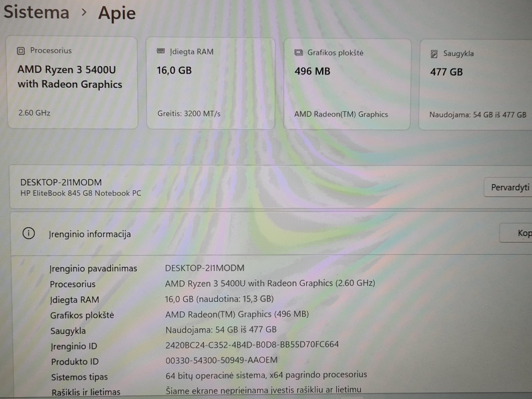
Task: Select the Įrenginio ID row label
Action: tap(74, 346)
